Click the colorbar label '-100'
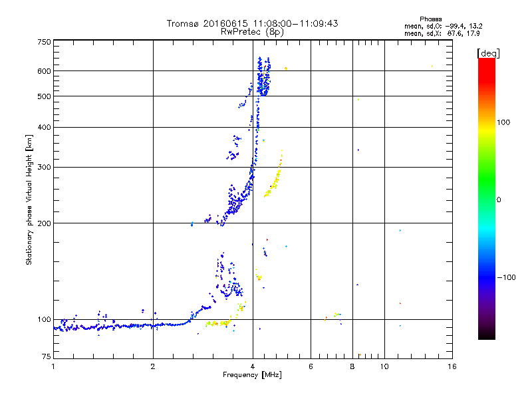Screen dimensions: 532x399 coord(506,277)
